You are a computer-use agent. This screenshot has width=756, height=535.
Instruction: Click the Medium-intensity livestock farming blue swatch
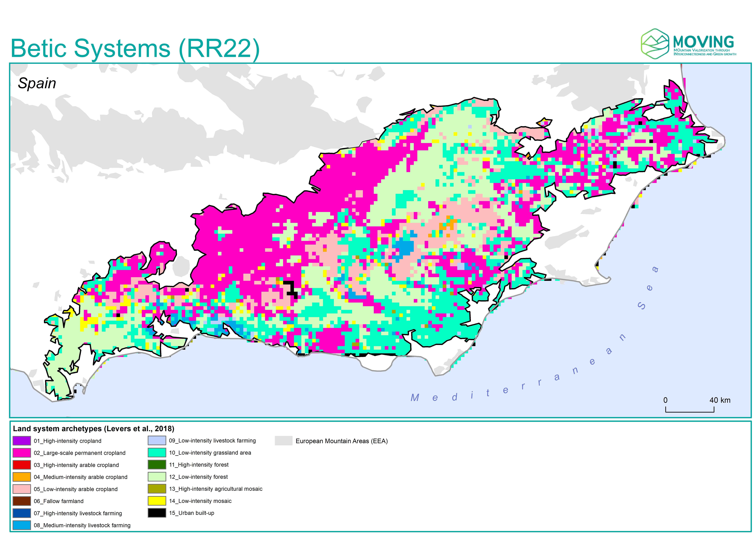point(22,525)
